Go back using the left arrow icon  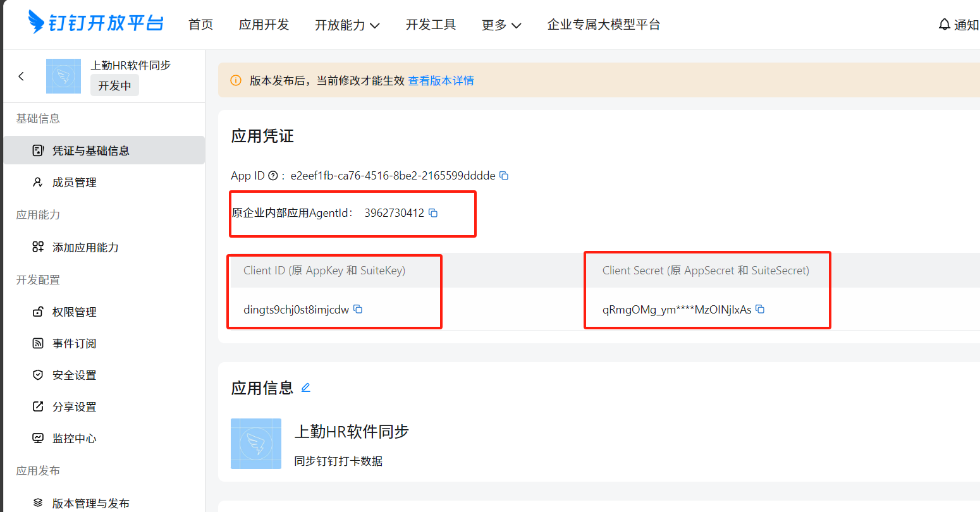tap(21, 76)
